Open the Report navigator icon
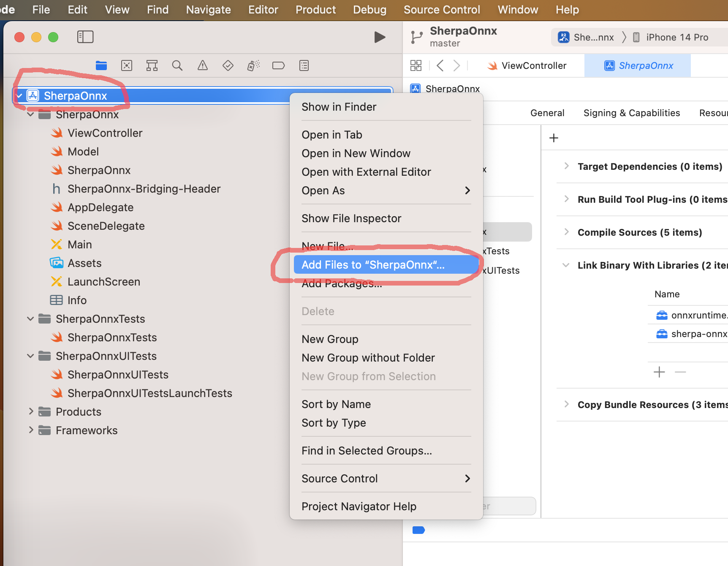The image size is (728, 566). pos(304,65)
